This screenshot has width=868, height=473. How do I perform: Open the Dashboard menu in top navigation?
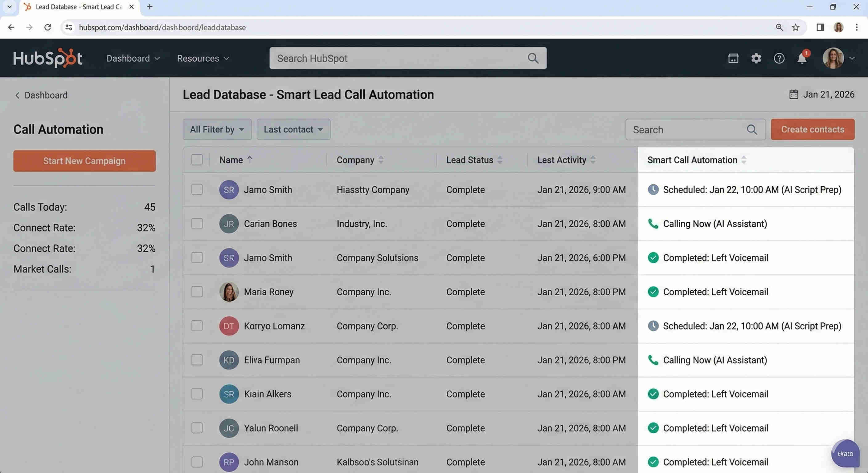[133, 58]
